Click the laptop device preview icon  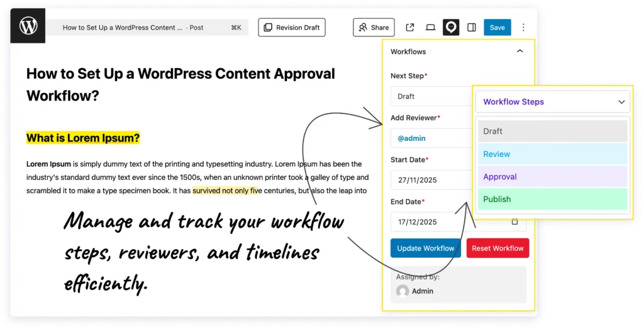pos(431,28)
